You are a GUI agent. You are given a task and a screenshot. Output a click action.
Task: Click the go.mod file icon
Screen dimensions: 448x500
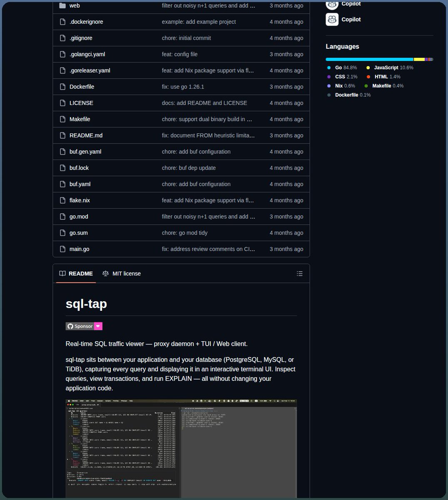(62, 217)
